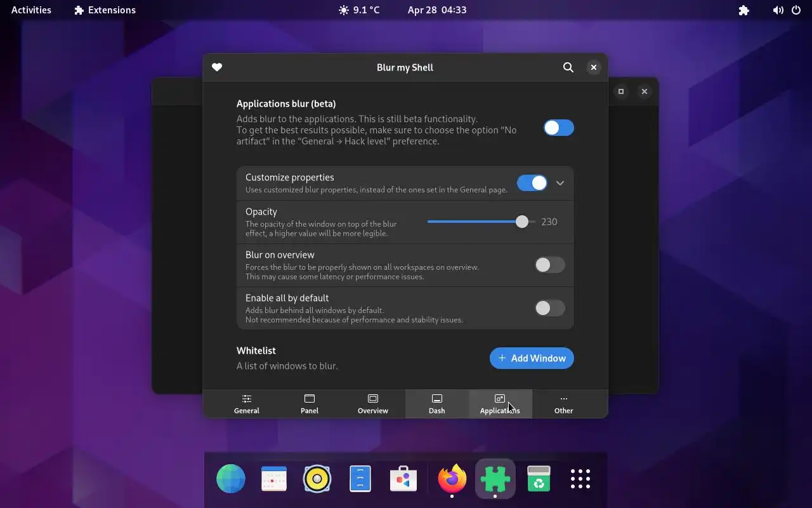
Task: Launch the Software store bag icon
Action: click(x=403, y=479)
